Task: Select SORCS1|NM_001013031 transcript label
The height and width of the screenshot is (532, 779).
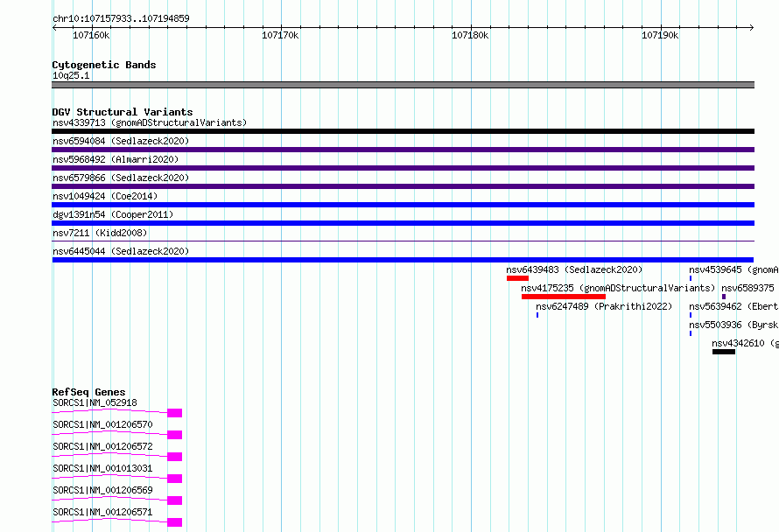Action: [102, 468]
